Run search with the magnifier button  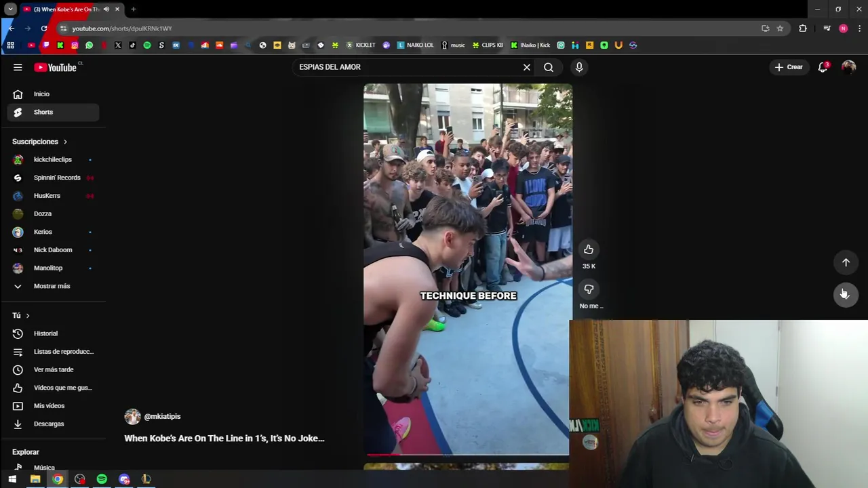[x=549, y=67]
